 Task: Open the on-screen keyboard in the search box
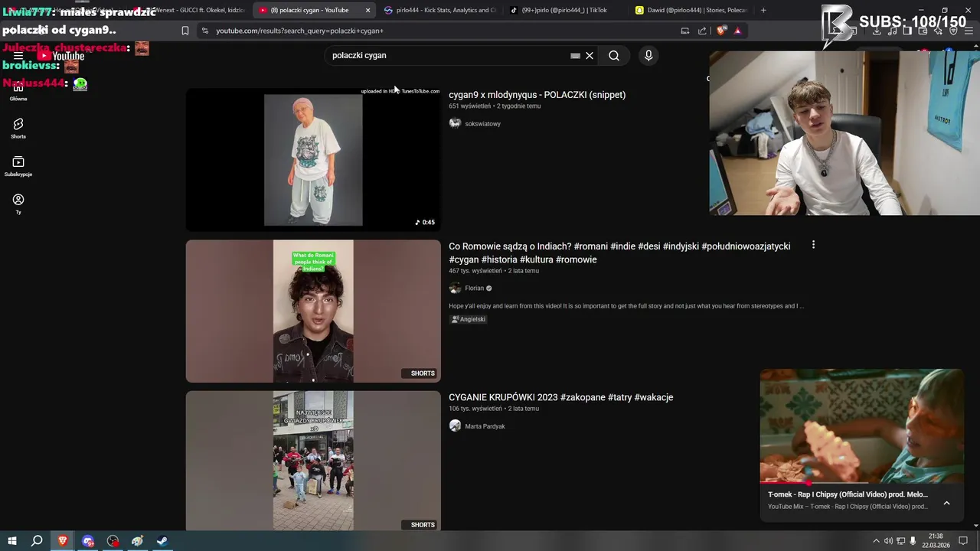pyautogui.click(x=575, y=56)
